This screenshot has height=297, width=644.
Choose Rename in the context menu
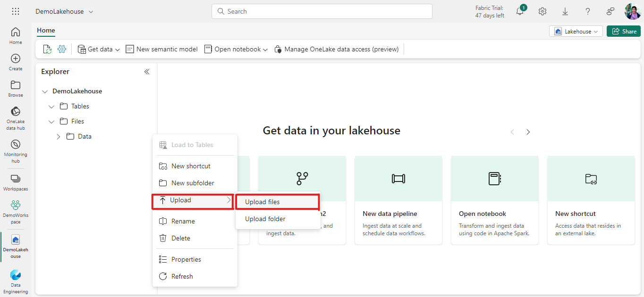[x=195, y=221]
